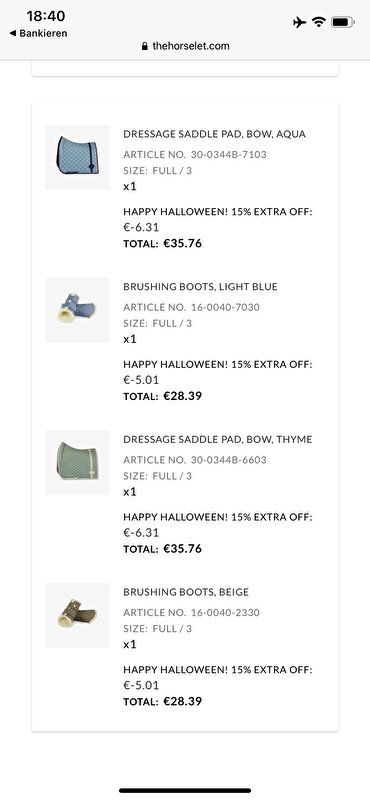Tap the home indicator bar at bottom
370x800 pixels.
pyautogui.click(x=185, y=790)
